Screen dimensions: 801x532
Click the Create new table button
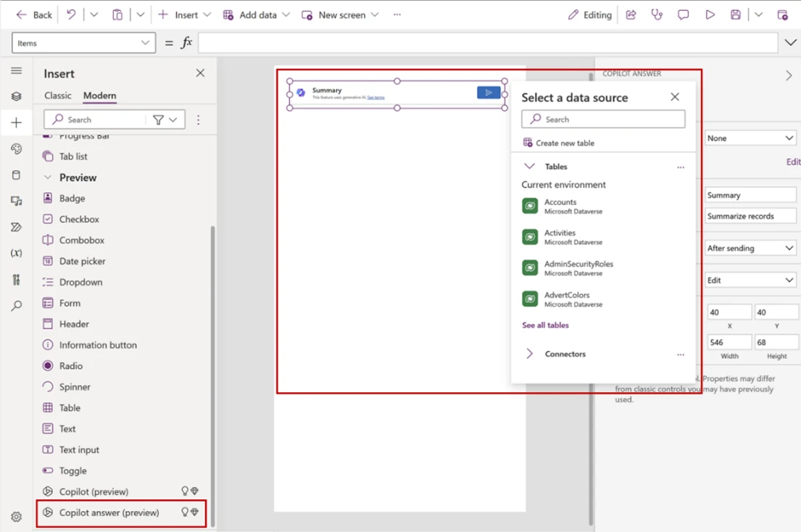click(565, 142)
